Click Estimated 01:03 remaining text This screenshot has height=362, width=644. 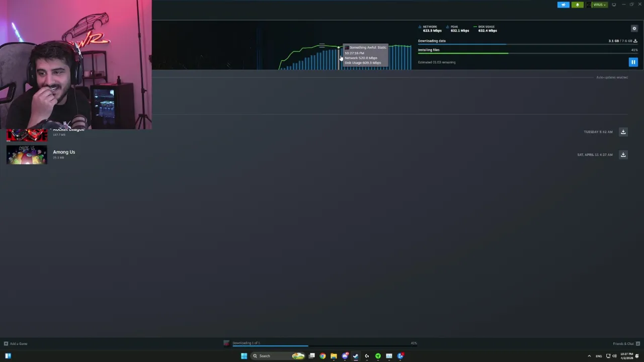tap(437, 62)
